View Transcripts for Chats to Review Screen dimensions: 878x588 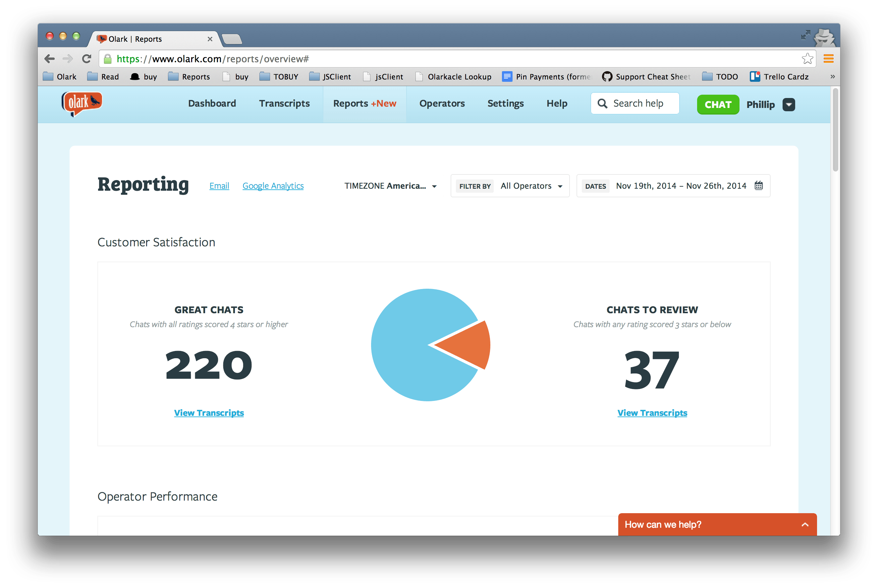652,413
